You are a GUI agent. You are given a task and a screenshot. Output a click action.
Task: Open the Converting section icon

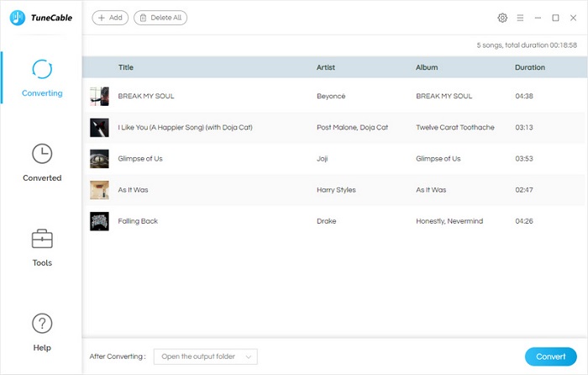(42, 69)
